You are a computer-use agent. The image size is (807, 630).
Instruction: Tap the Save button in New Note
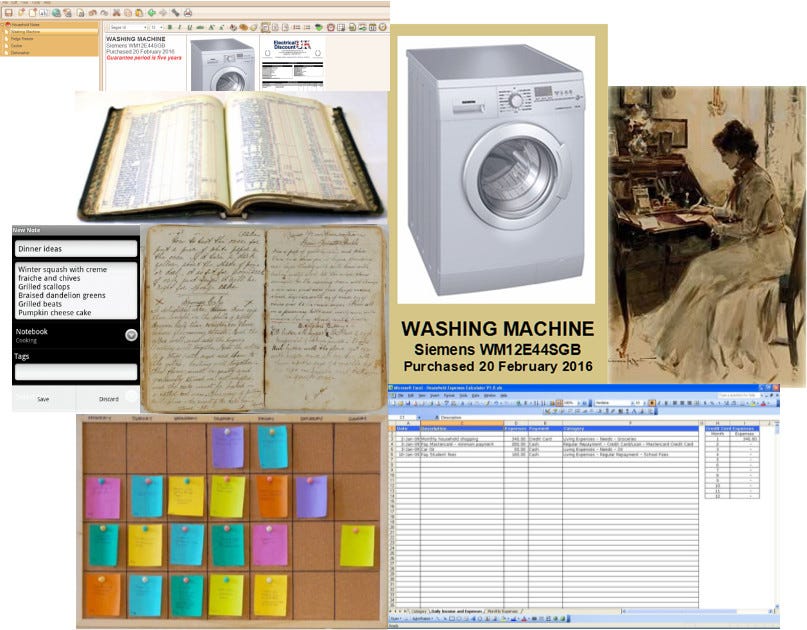pos(43,399)
